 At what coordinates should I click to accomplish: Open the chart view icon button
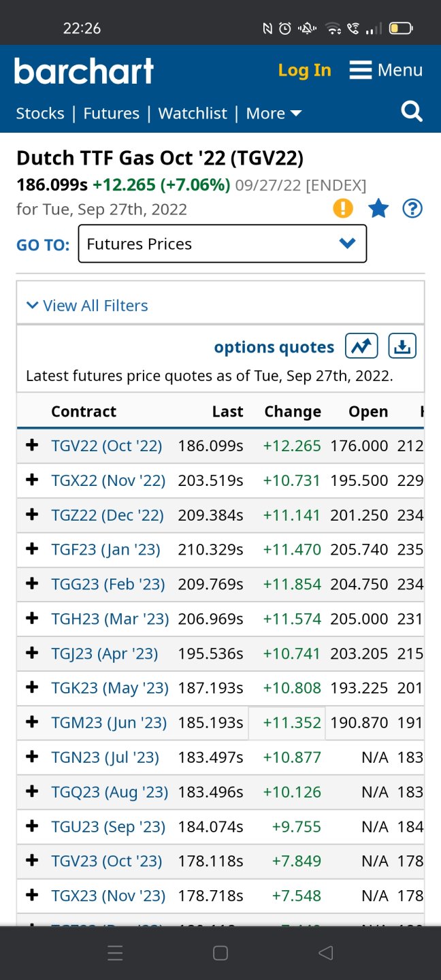[x=361, y=346]
